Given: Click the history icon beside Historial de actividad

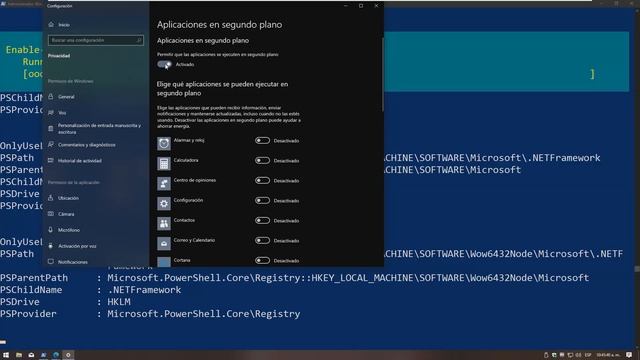Looking at the screenshot, I should point(51,161).
